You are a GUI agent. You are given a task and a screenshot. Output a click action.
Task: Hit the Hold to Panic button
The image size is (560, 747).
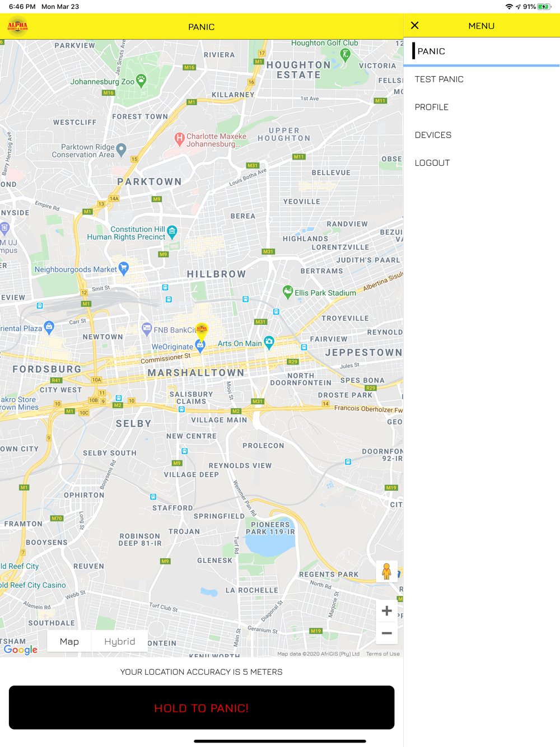202,708
